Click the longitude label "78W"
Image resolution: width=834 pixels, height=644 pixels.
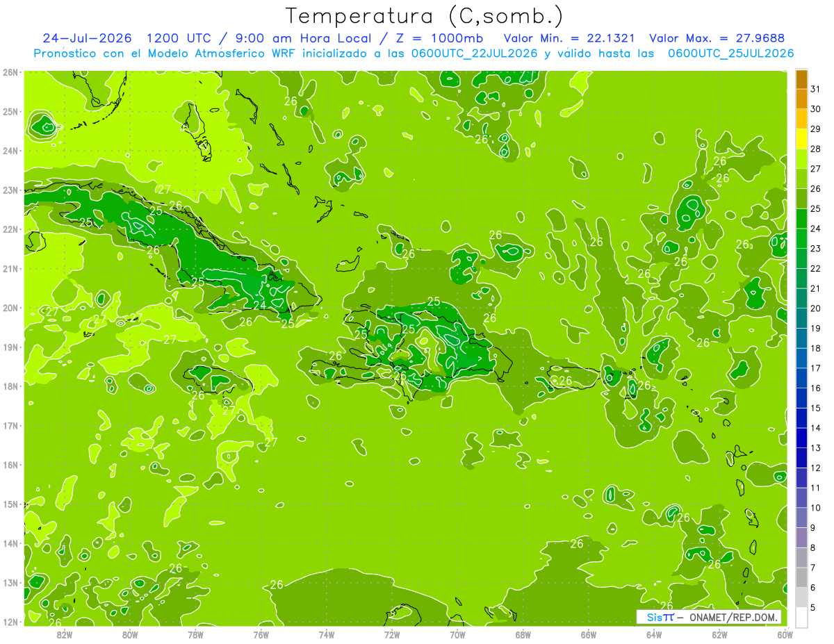coord(195,634)
